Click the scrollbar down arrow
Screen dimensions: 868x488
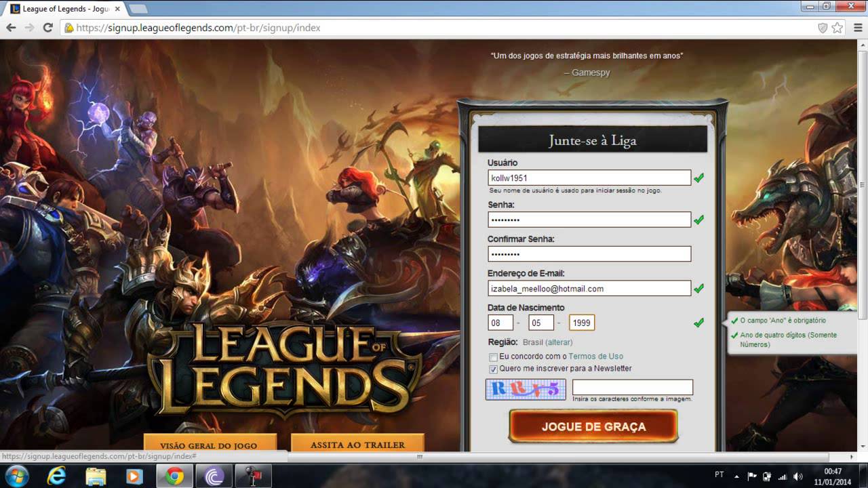click(x=863, y=447)
